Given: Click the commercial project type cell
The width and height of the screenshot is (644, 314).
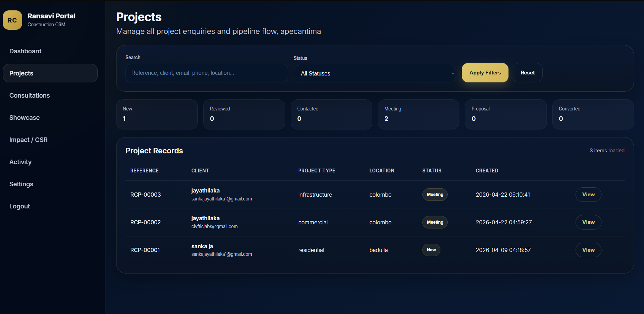Looking at the screenshot, I should [313, 222].
